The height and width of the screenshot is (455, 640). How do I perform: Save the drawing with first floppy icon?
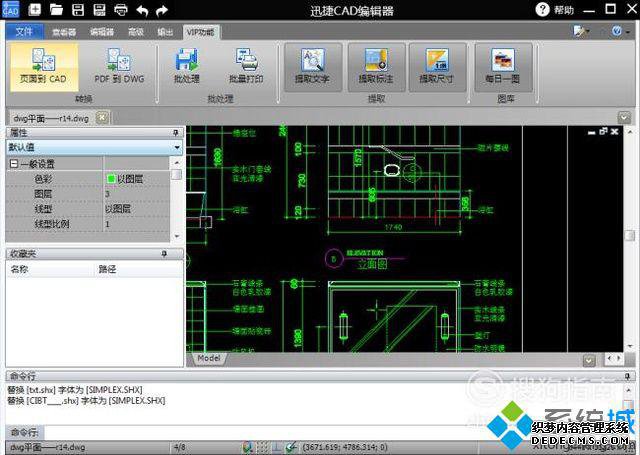[x=78, y=9]
